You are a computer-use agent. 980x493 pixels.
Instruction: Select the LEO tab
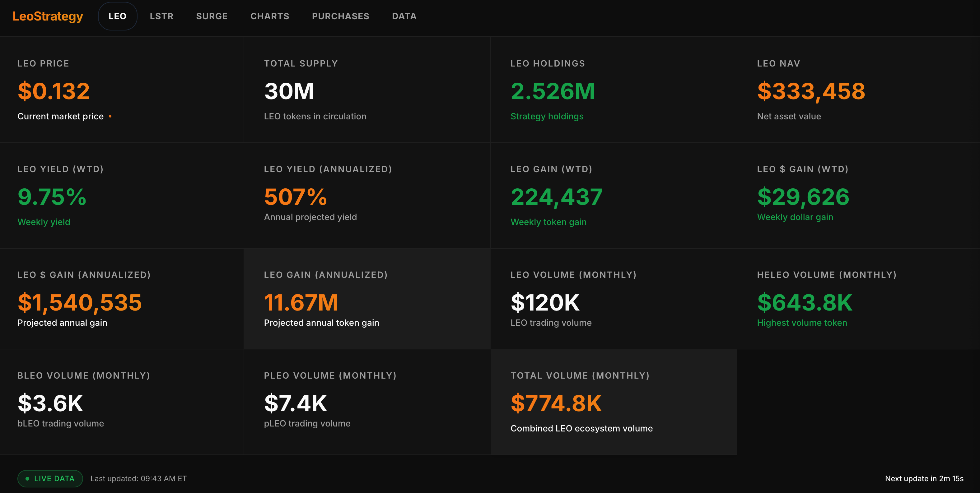(x=117, y=16)
